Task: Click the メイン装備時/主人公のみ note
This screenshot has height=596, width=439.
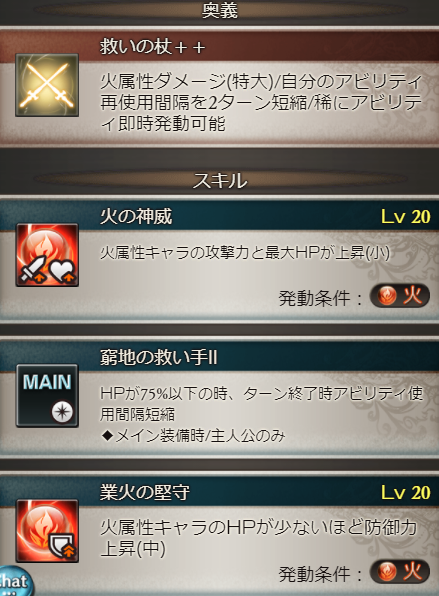Action: pyautogui.click(x=193, y=436)
